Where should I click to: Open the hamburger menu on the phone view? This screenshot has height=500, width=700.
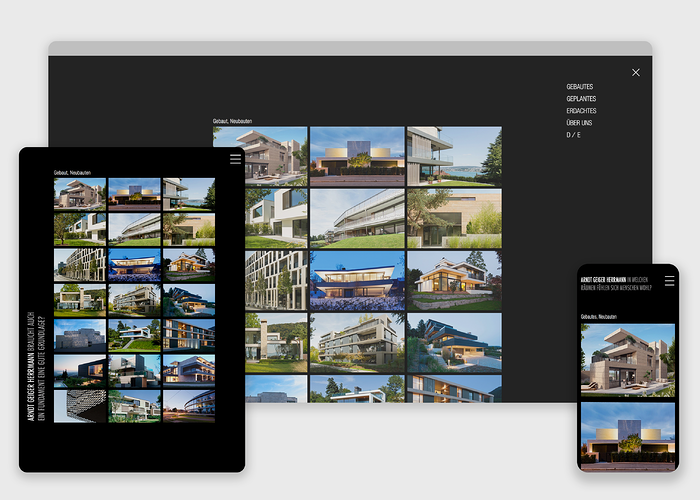(x=669, y=282)
